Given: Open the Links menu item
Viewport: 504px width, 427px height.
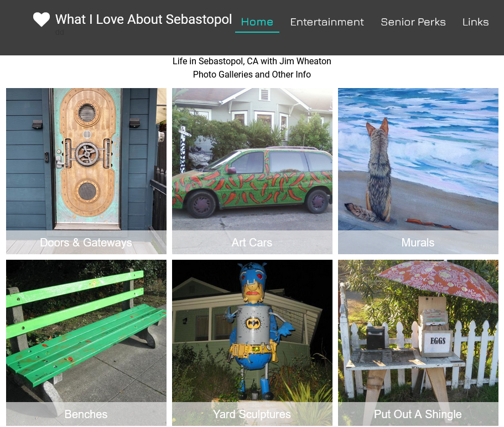Looking at the screenshot, I should click(475, 22).
